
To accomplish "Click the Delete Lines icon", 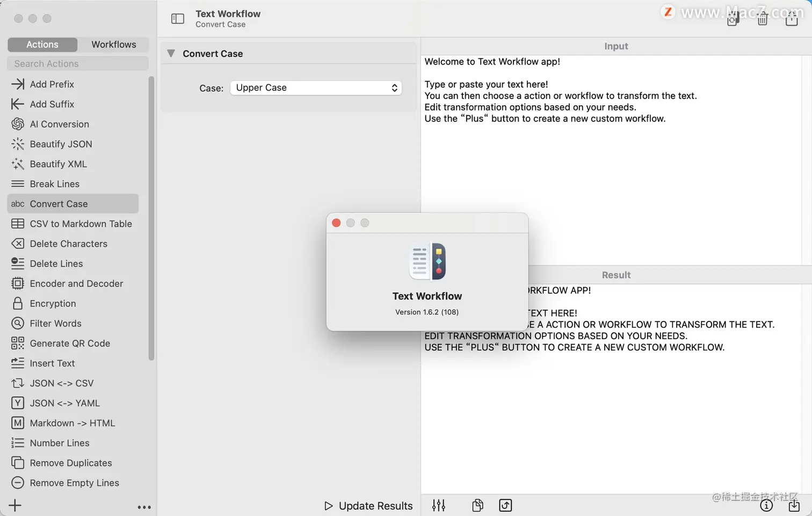I will pos(18,263).
